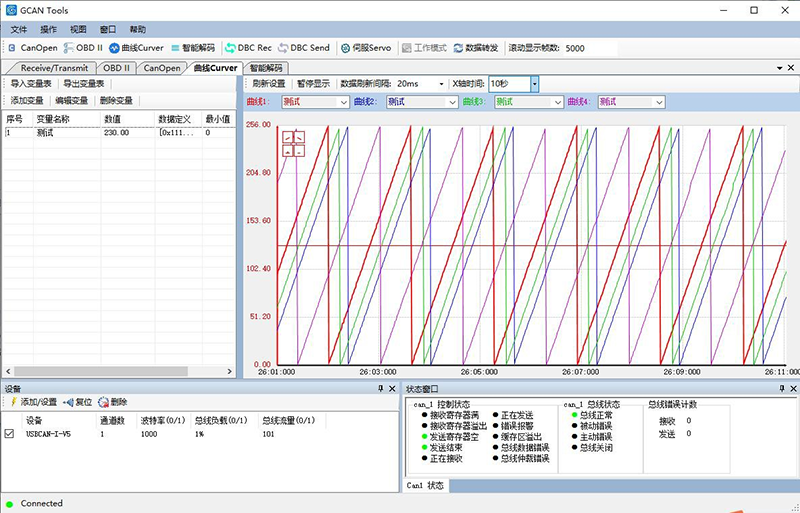This screenshot has height=513, width=800.
Task: Open the X轴时间 10秒 dropdown
Action: [534, 84]
